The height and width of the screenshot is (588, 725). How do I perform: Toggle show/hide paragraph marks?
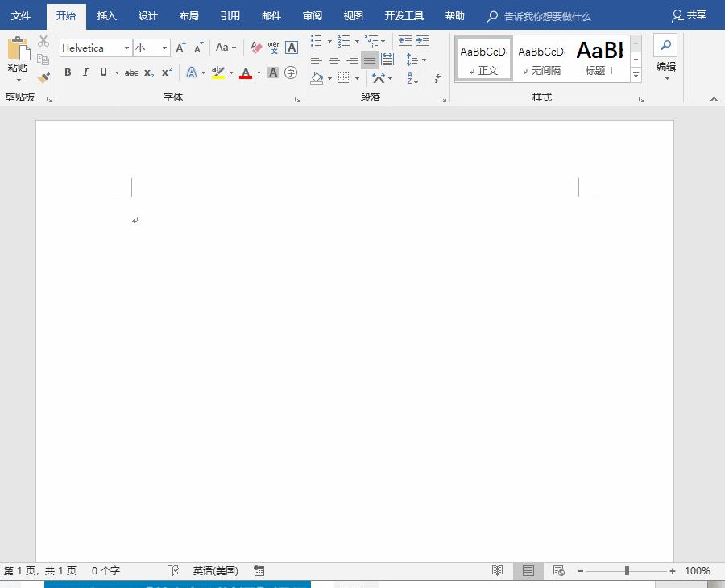(437, 78)
